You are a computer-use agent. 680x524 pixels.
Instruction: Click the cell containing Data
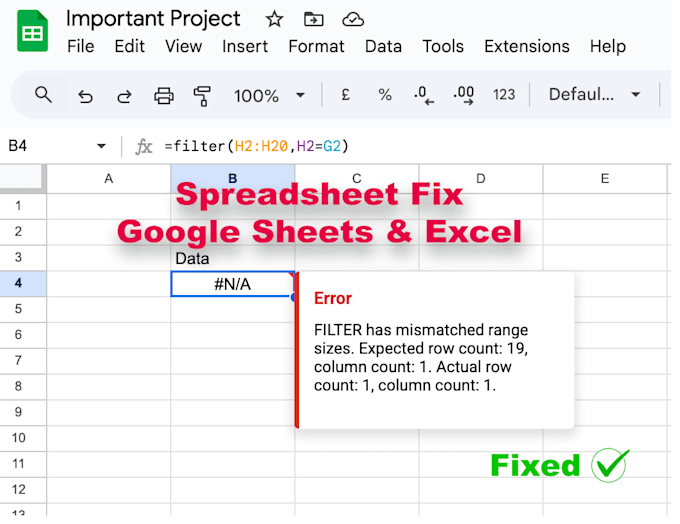click(232, 258)
